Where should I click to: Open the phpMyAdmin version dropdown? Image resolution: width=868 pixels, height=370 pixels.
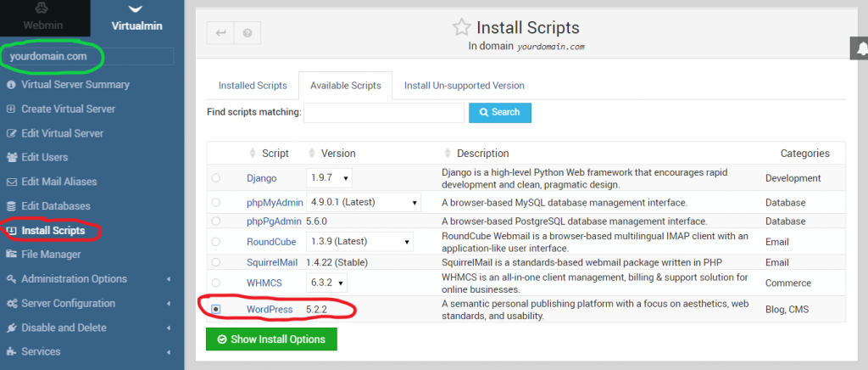pos(364,203)
